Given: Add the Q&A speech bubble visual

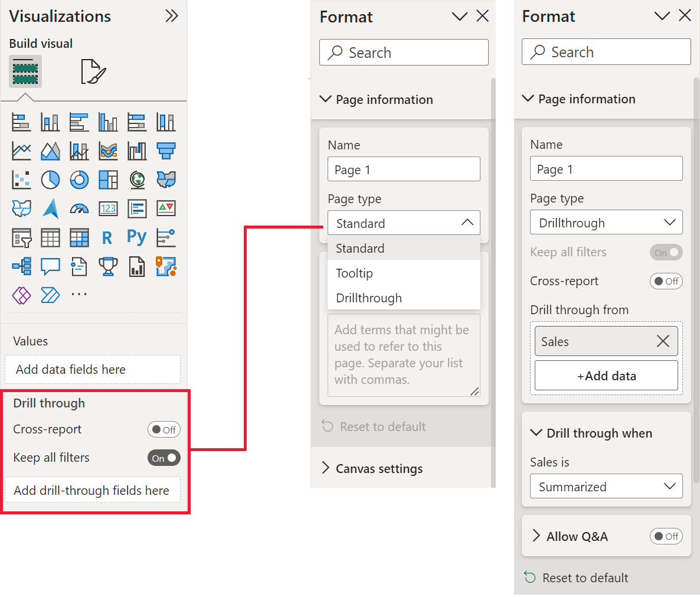Looking at the screenshot, I should (50, 266).
